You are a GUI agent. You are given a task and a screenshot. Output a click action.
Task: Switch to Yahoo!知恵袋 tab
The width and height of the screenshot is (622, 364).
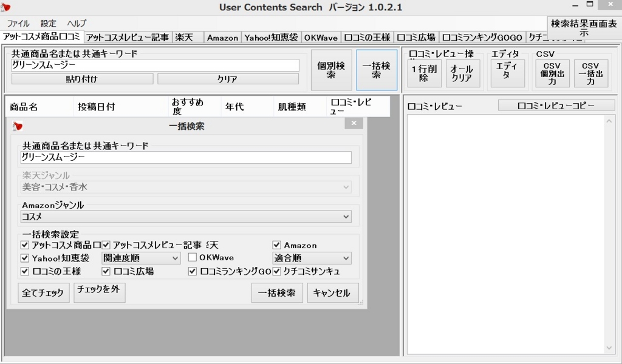pos(271,38)
